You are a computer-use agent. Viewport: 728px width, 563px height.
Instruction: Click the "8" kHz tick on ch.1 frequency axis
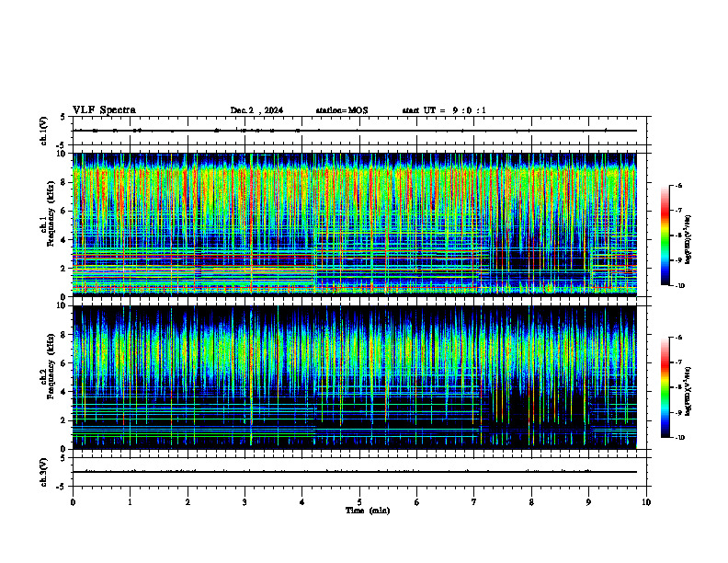(x=65, y=182)
